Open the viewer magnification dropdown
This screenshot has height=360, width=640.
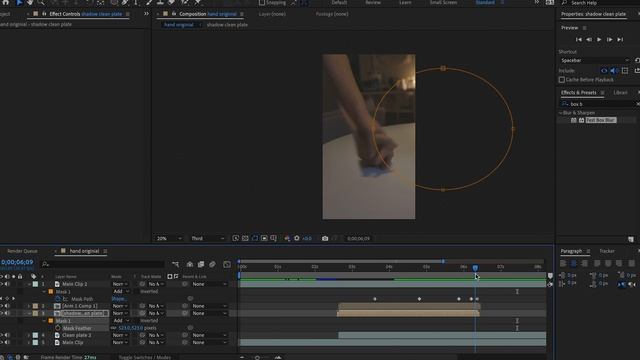pyautogui.click(x=169, y=238)
